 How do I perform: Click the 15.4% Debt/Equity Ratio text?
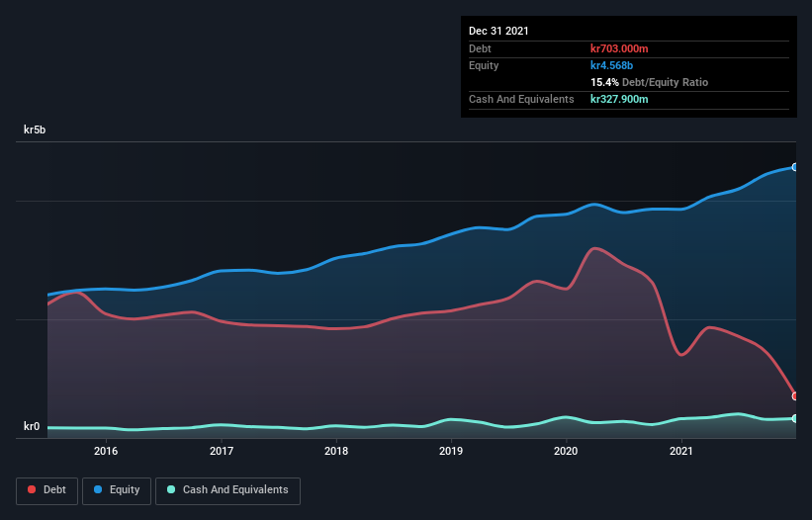(x=650, y=82)
